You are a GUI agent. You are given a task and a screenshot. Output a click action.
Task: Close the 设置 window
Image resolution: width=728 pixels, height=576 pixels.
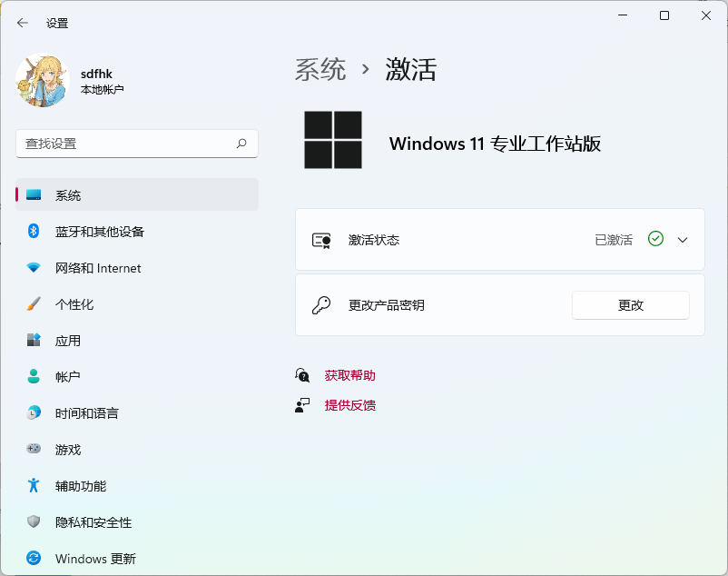[706, 15]
